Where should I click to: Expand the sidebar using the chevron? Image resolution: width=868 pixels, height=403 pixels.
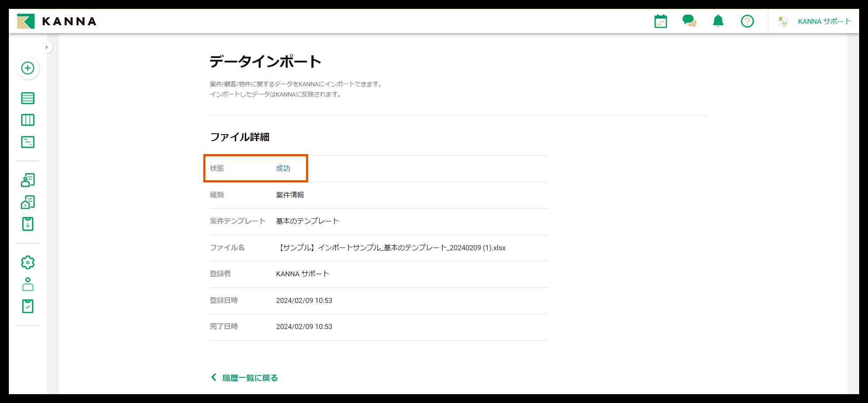point(46,47)
